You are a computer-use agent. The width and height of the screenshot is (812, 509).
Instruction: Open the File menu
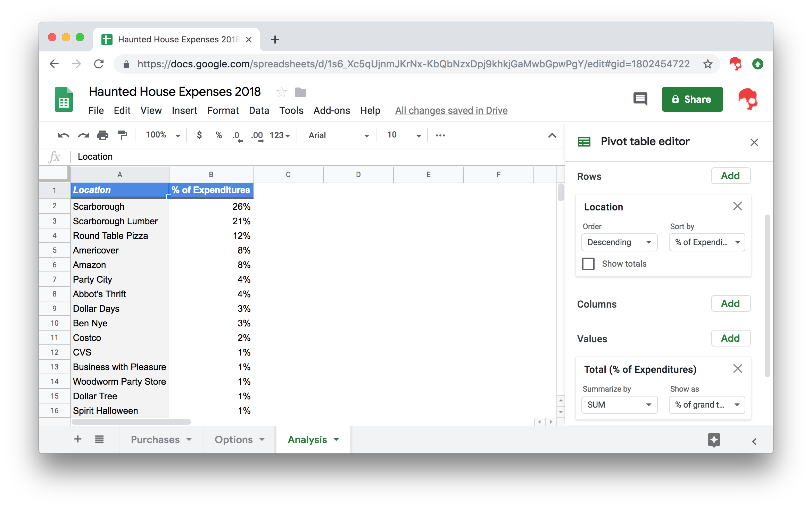click(96, 110)
